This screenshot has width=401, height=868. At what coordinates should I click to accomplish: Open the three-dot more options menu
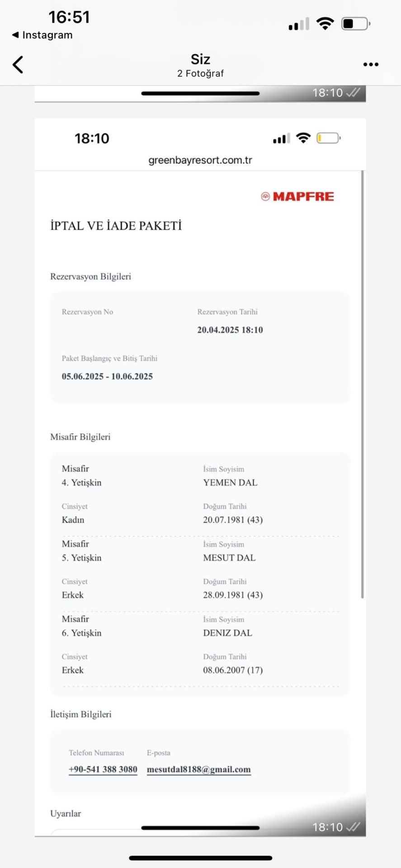point(371,65)
